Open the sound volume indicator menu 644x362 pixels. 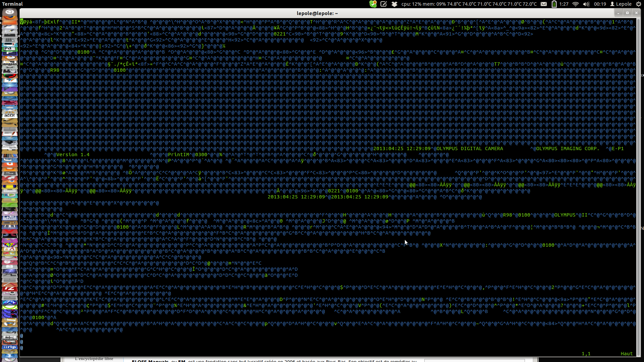[586, 4]
